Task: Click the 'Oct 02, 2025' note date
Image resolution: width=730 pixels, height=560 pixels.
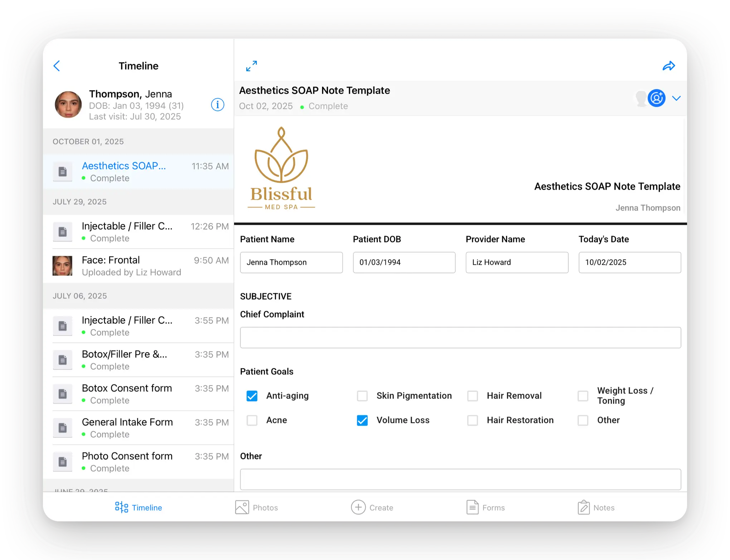Action: (266, 106)
